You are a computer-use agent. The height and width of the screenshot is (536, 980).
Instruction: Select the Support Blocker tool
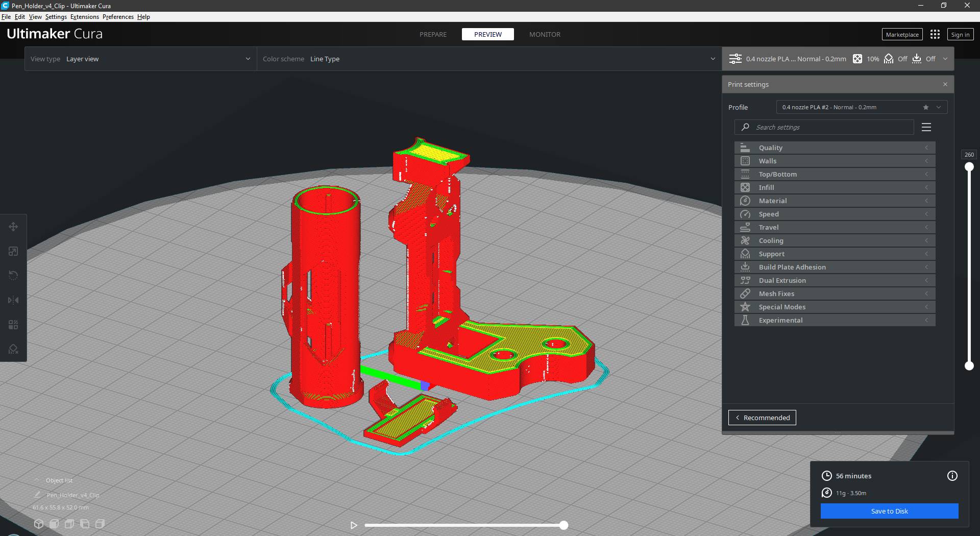point(13,349)
